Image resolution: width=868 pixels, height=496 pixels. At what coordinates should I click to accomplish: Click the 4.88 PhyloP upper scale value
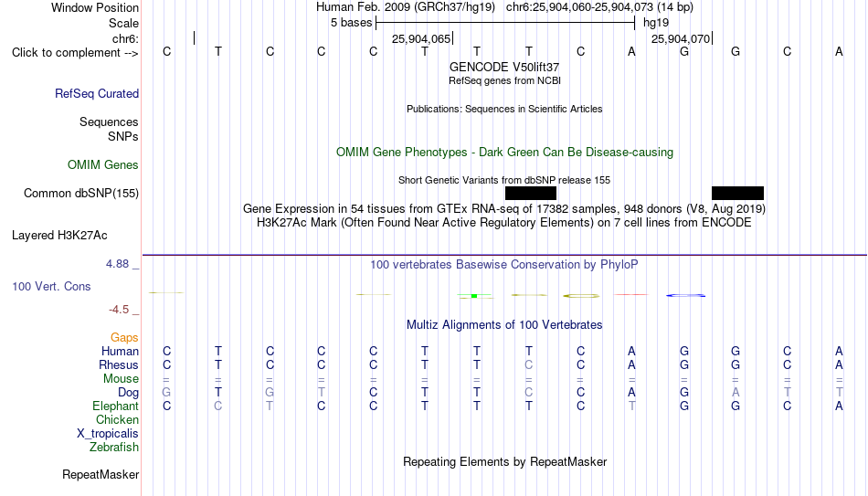[x=118, y=264]
